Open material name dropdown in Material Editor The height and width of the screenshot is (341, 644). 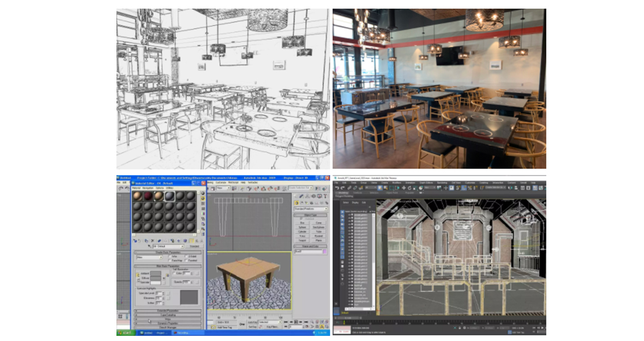tap(168, 246)
